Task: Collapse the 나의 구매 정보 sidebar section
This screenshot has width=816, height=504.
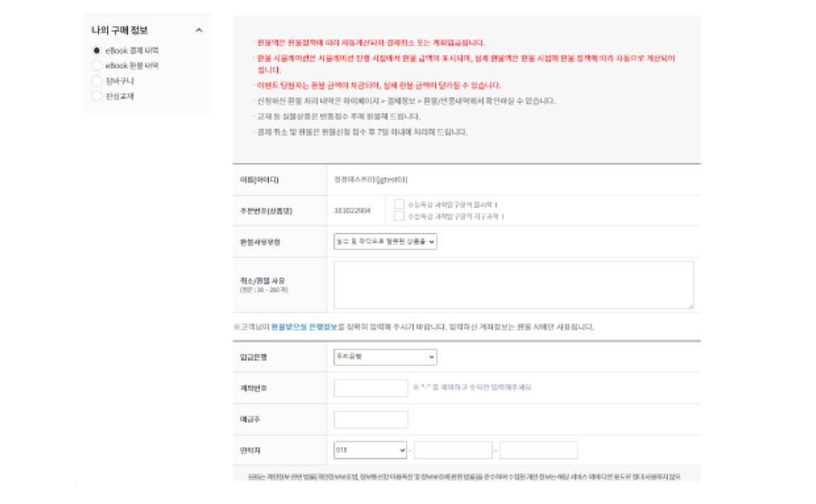Action: coord(198,30)
